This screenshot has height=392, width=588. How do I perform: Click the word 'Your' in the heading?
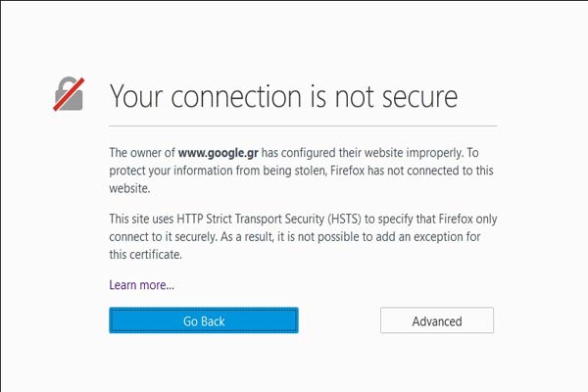coord(136,96)
